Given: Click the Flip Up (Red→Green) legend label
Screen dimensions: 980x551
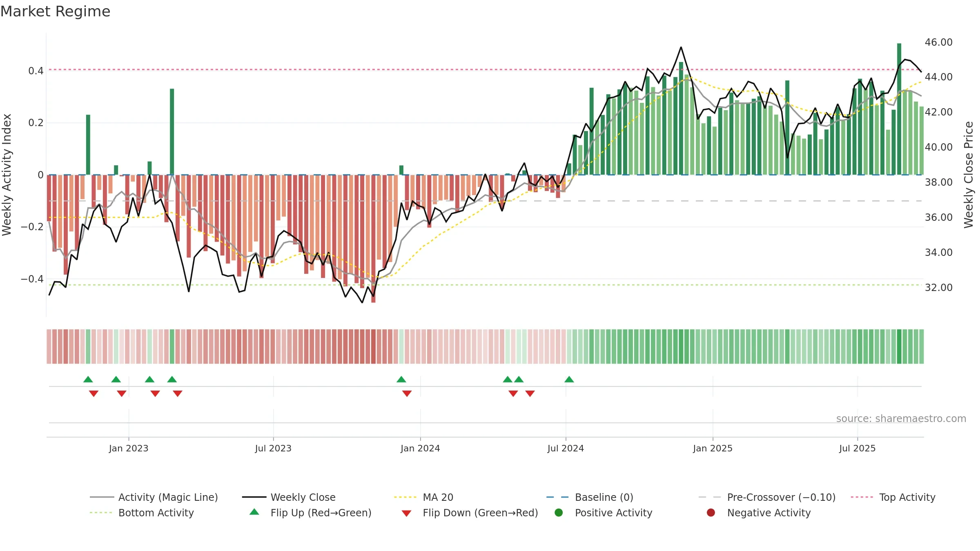Looking at the screenshot, I should [321, 513].
